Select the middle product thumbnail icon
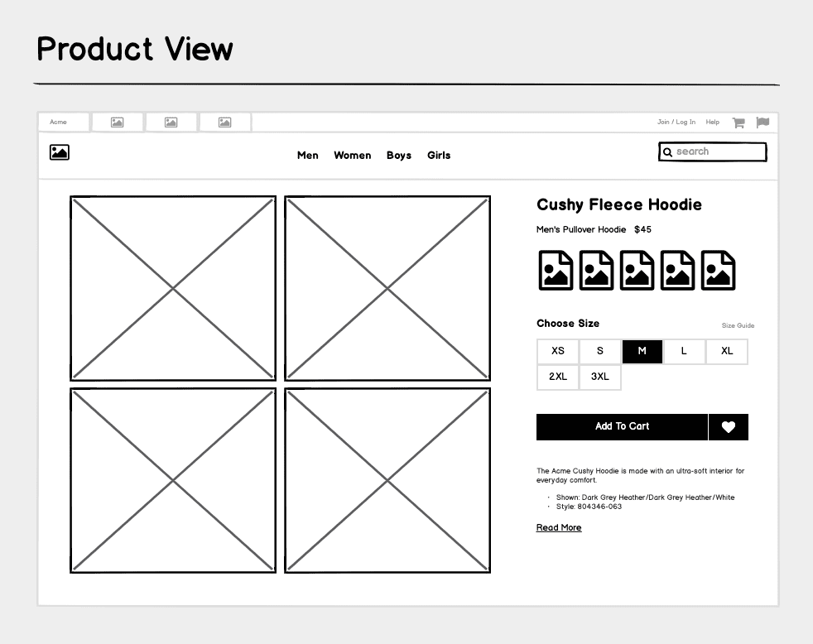This screenshot has width=813, height=644. click(636, 270)
